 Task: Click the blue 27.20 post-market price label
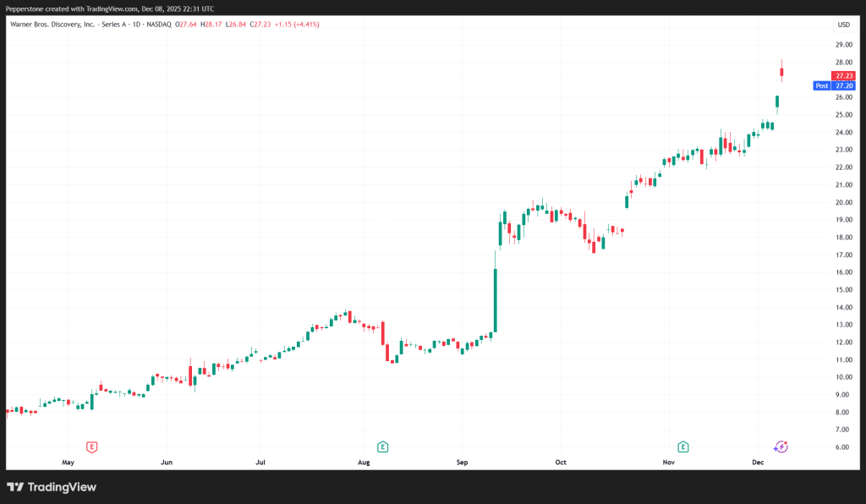click(x=843, y=85)
